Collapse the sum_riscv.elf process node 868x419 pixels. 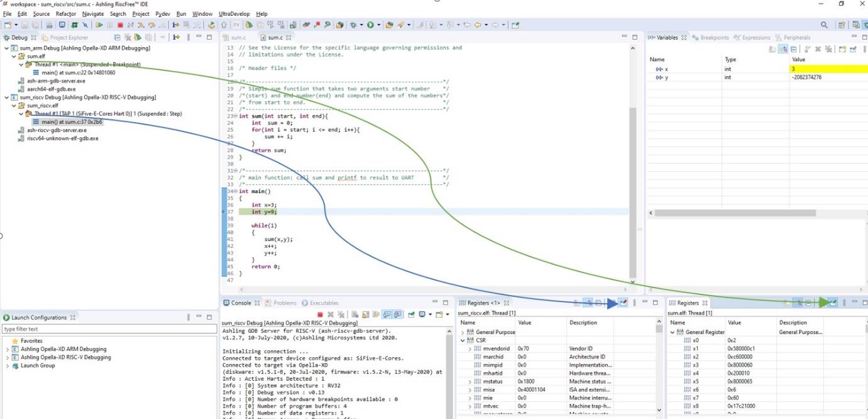tap(14, 105)
